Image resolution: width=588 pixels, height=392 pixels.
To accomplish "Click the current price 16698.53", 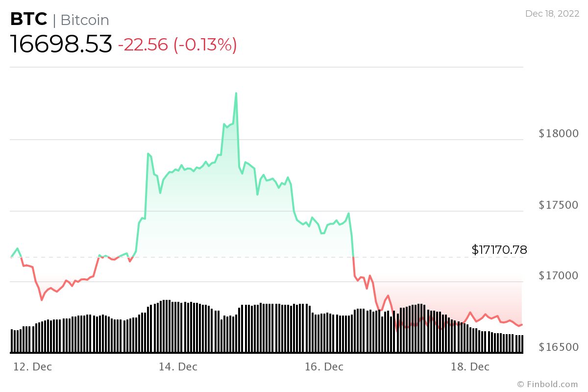I will pos(61,45).
